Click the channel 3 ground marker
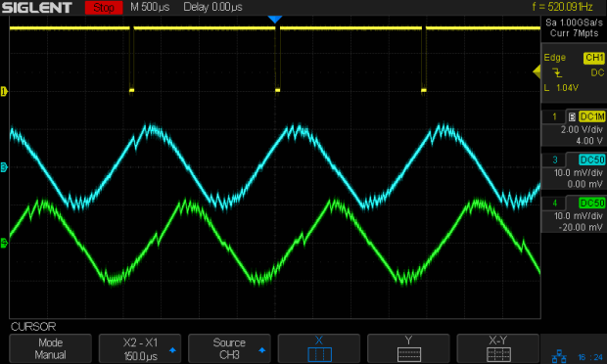 (x=4, y=167)
